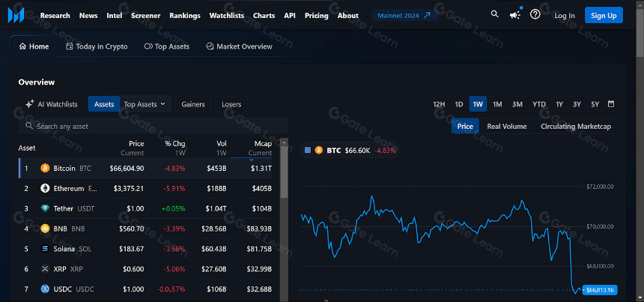The height and width of the screenshot is (302, 644).
Task: Open the custom date range calendar icon
Action: 611,104
